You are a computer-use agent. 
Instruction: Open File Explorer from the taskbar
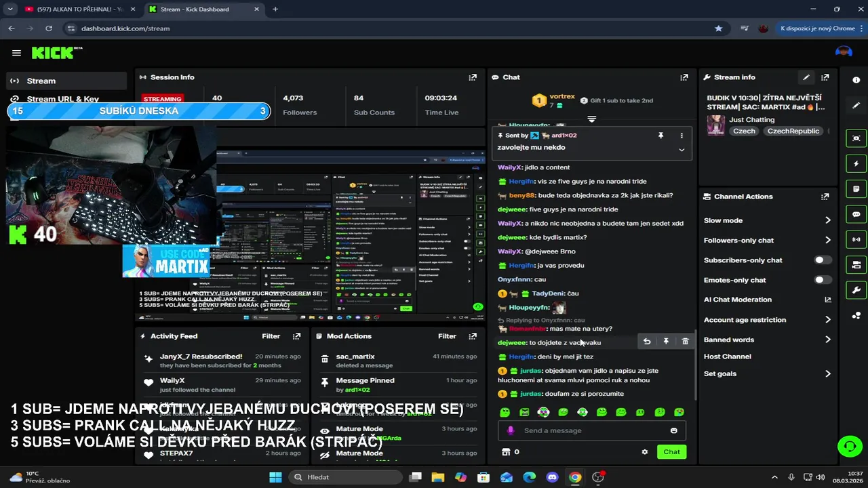coord(438,477)
